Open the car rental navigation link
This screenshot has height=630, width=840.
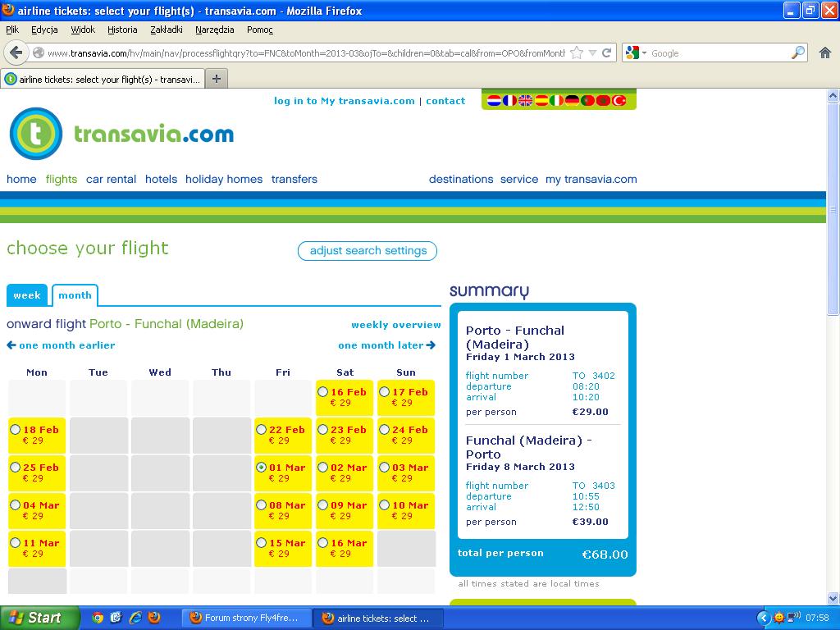pyautogui.click(x=111, y=179)
